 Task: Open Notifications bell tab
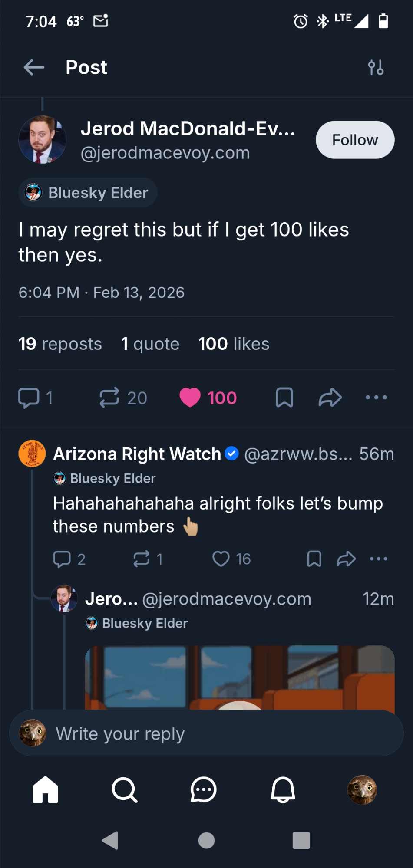pyautogui.click(x=283, y=790)
